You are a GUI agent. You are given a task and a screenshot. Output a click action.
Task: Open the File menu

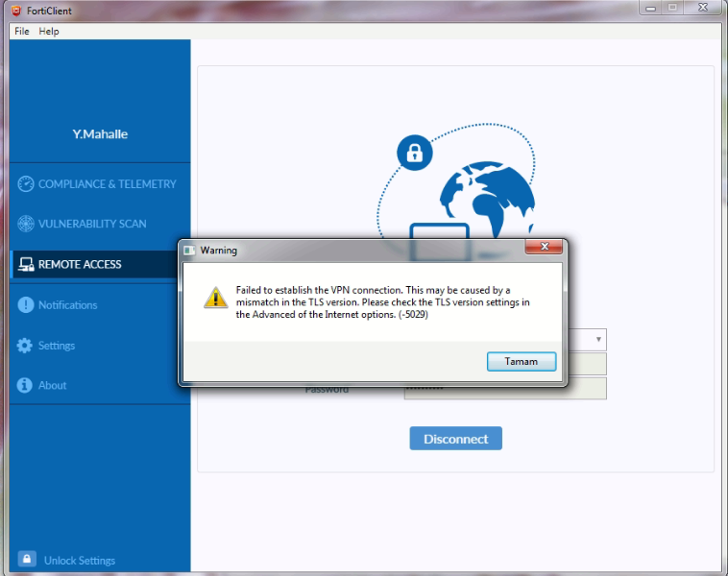[x=22, y=31]
